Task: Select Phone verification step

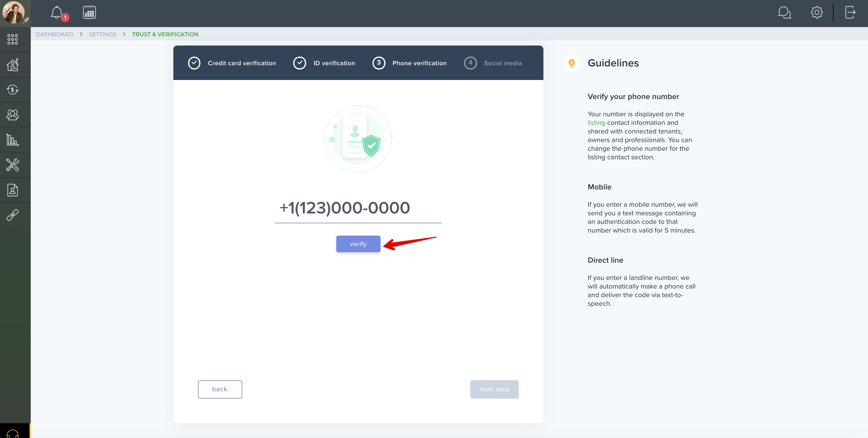Action: [x=409, y=63]
